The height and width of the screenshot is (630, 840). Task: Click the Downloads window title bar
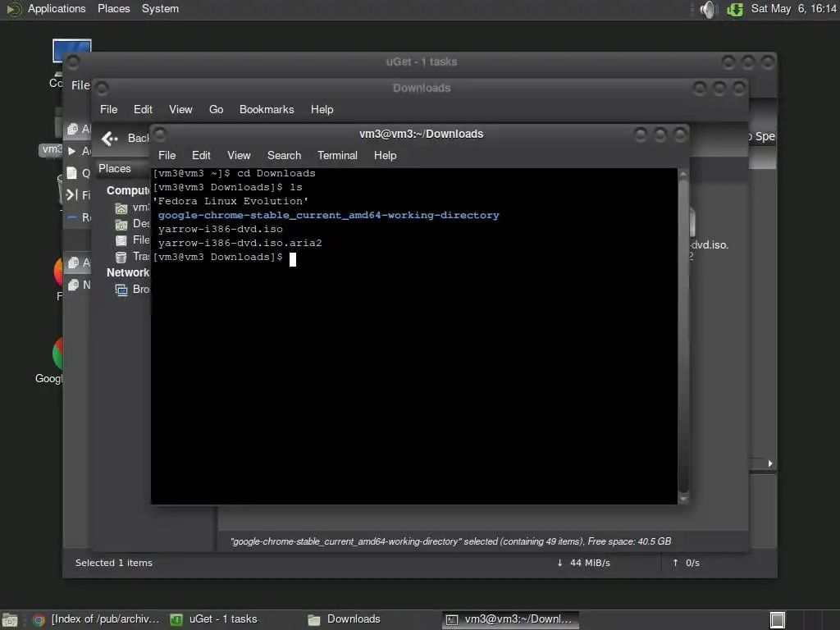pos(422,89)
